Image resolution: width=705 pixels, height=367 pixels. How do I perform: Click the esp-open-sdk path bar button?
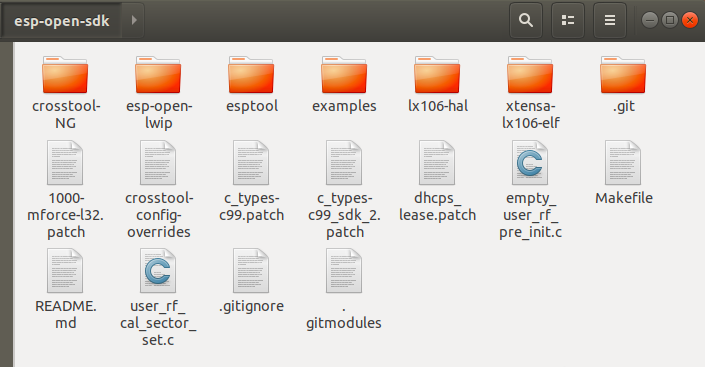(62, 21)
